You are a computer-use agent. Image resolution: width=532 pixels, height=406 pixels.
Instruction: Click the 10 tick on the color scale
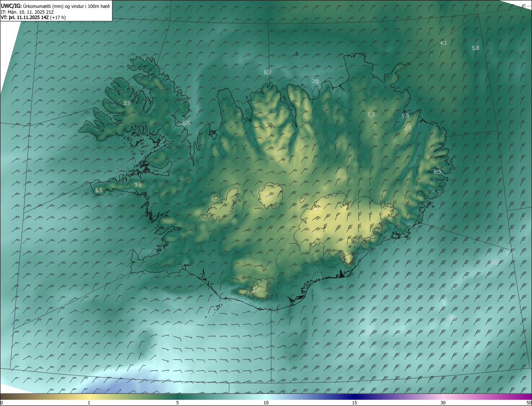(x=266, y=403)
